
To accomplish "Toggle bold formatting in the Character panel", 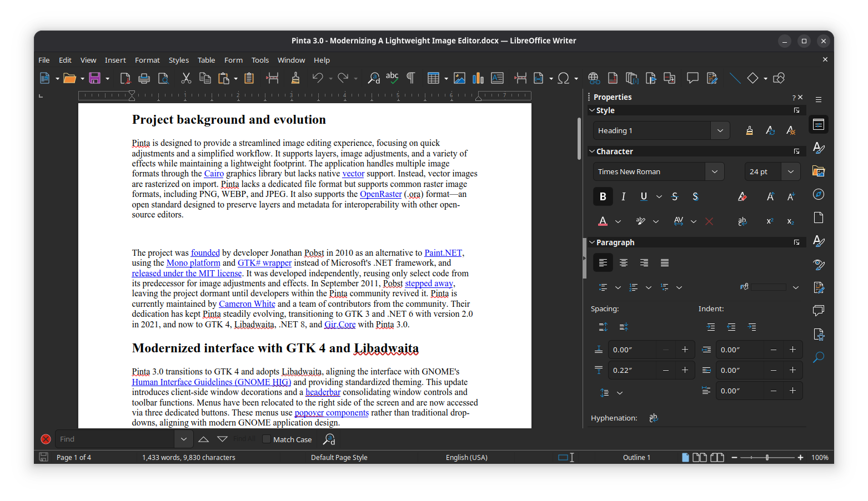I will point(603,196).
